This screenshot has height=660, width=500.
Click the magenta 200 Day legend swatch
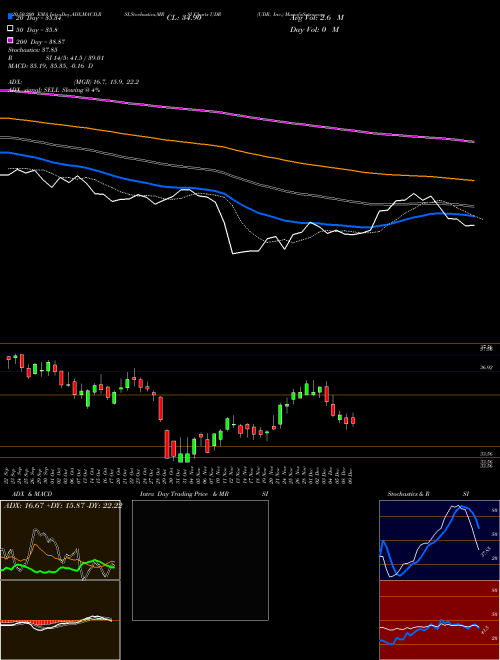10,41
